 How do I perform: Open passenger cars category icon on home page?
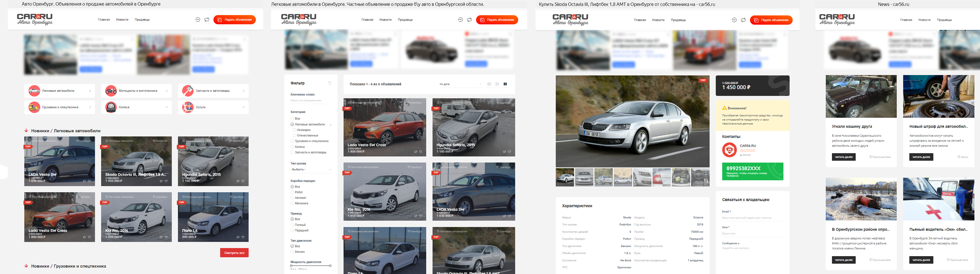click(34, 91)
